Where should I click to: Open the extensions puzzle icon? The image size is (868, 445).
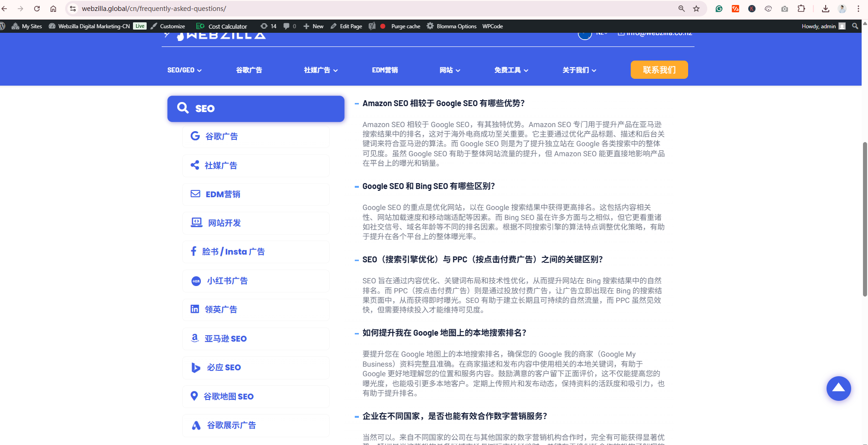pos(802,9)
